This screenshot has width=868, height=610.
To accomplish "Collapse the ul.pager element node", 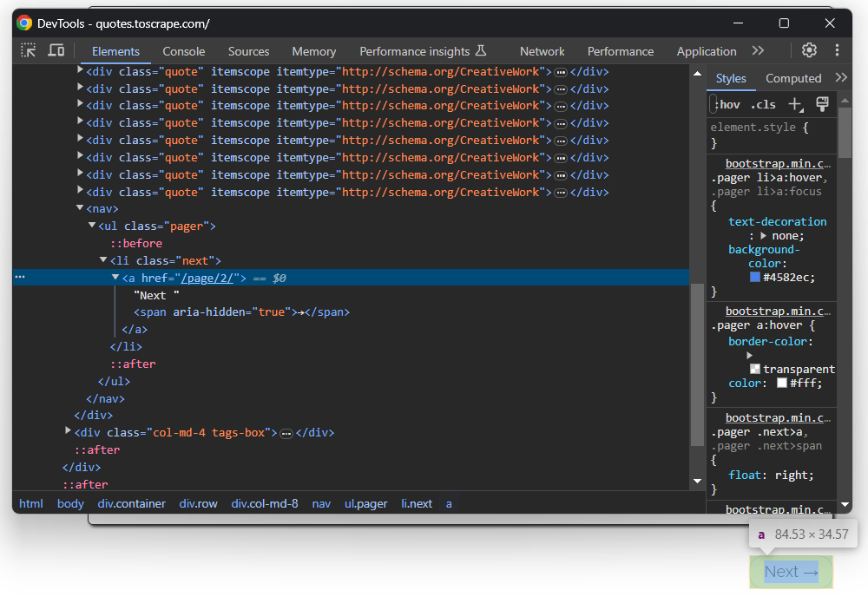I will click(91, 224).
